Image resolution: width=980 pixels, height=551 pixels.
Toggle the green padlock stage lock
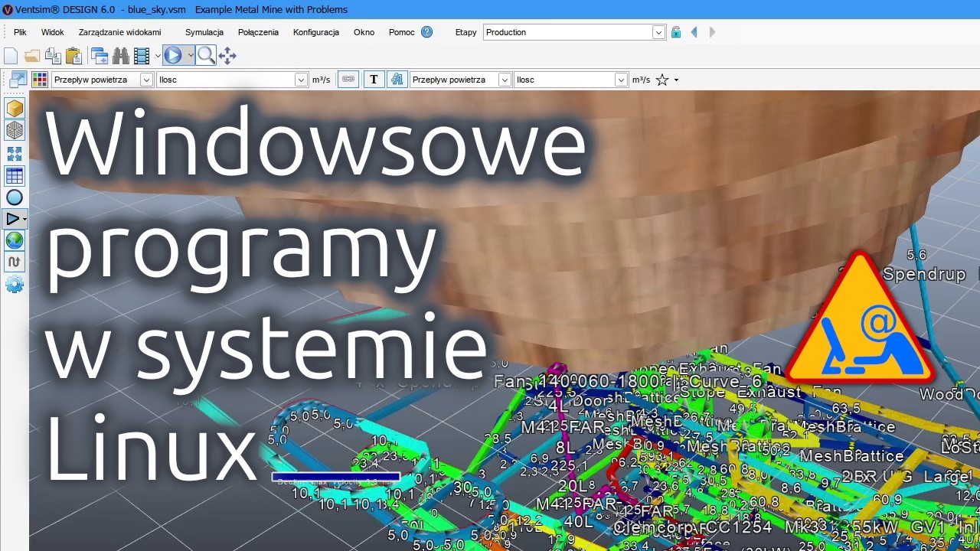tap(676, 32)
